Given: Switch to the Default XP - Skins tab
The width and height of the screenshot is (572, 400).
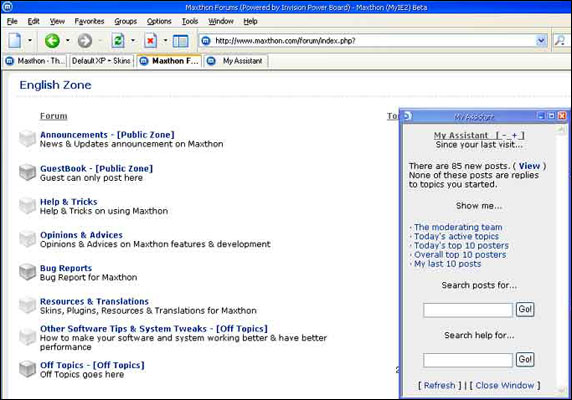Looking at the screenshot, I should click(101, 61).
